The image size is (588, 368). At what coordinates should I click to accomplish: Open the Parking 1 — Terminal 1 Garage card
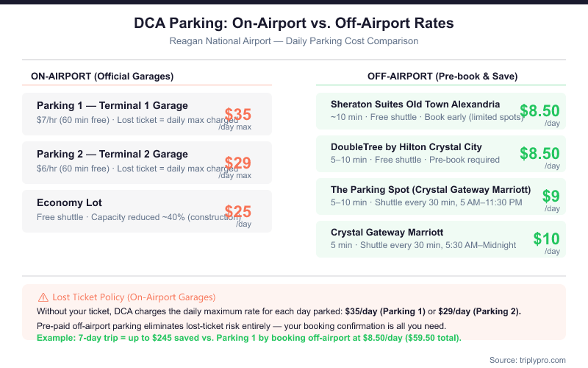112,105
